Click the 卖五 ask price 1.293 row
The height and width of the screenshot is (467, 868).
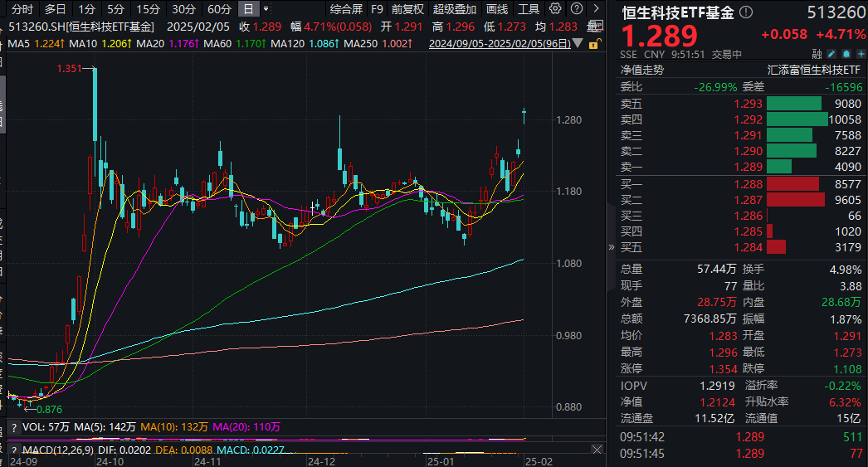pos(741,104)
